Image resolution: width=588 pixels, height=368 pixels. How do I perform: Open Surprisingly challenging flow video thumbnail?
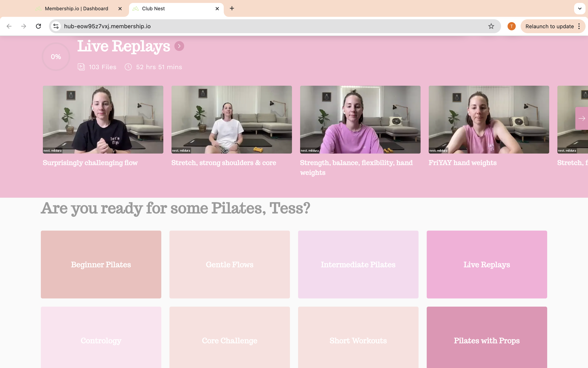[x=103, y=119]
